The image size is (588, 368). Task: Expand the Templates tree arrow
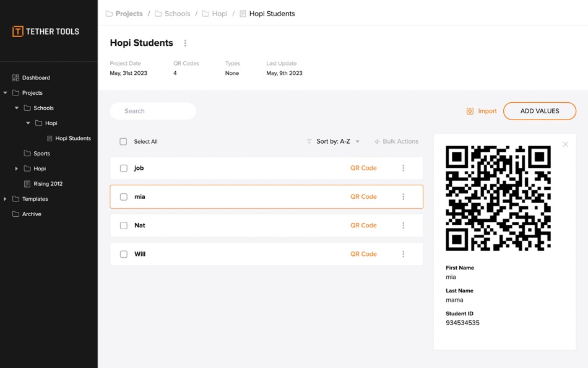coord(5,199)
